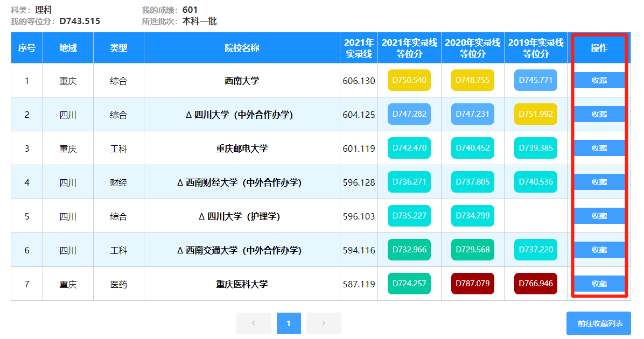Click score cell 596.128

click(359, 182)
